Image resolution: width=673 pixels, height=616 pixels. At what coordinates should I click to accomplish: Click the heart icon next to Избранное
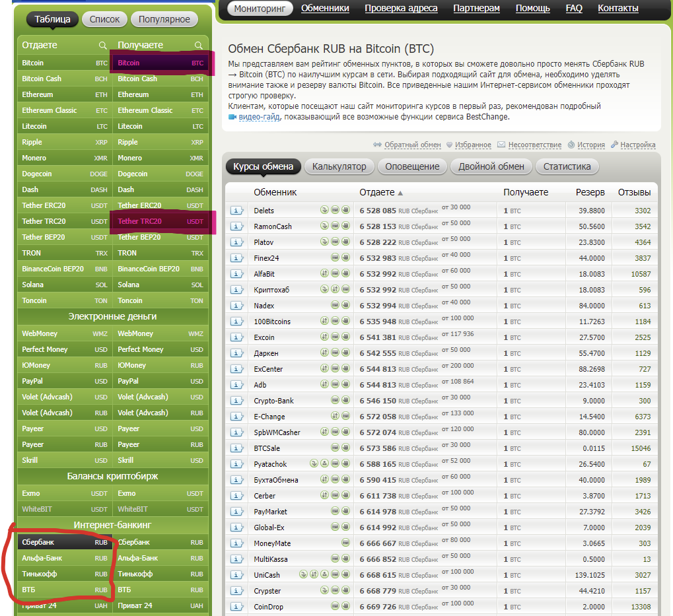(449, 145)
